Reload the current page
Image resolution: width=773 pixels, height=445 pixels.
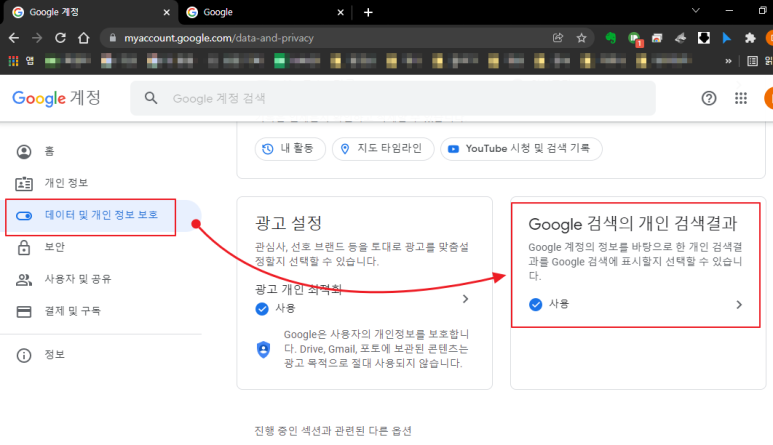pos(60,38)
